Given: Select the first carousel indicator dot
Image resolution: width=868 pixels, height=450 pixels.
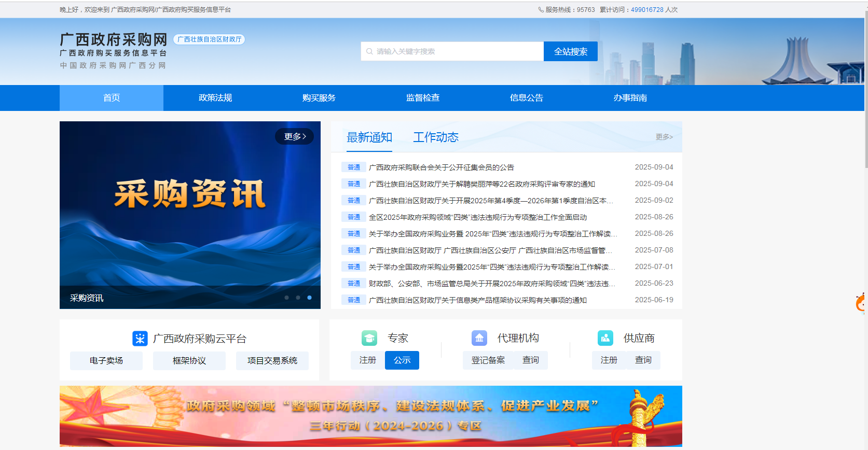Looking at the screenshot, I should pos(286,298).
